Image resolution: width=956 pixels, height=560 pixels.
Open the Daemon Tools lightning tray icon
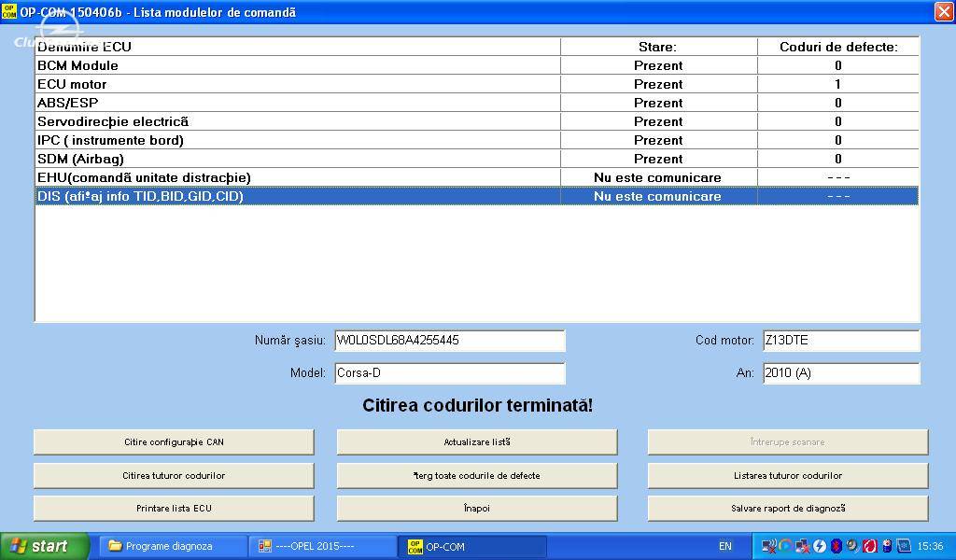tap(819, 546)
